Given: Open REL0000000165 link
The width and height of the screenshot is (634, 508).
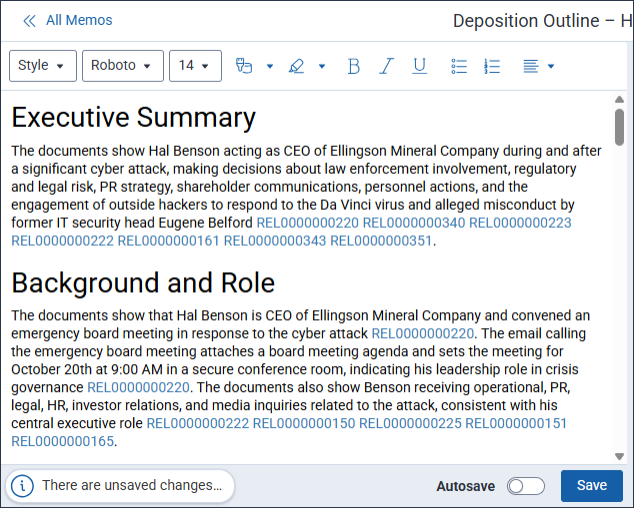Looking at the screenshot, I should coord(62,441).
